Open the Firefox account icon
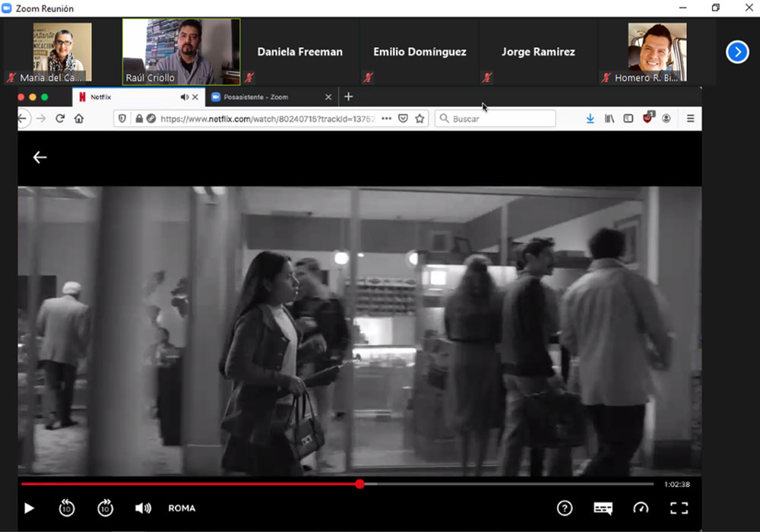The height and width of the screenshot is (532, 760). [x=667, y=119]
